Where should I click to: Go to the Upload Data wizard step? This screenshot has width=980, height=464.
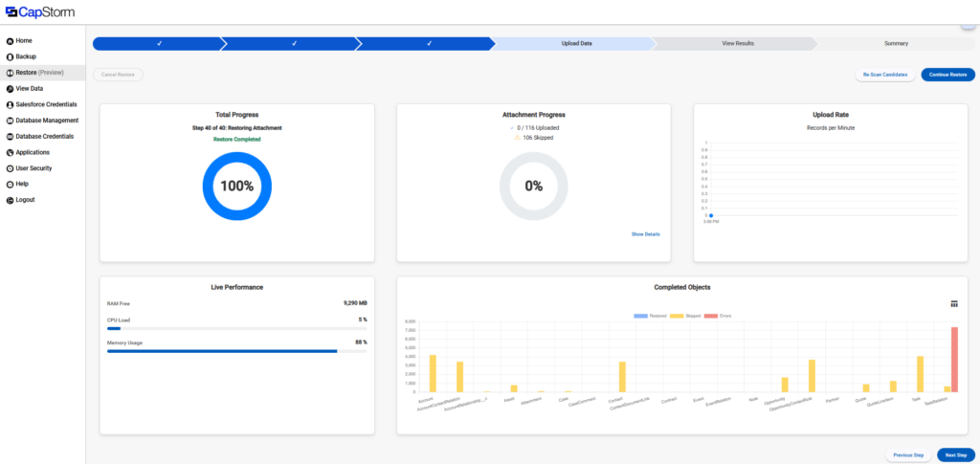[x=574, y=43]
